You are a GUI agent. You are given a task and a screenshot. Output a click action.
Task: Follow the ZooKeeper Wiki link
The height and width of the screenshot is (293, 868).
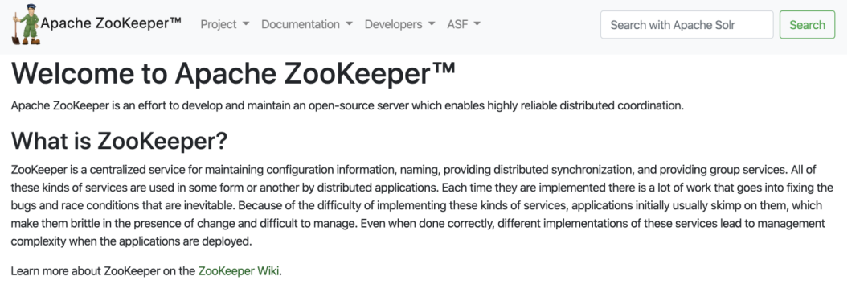click(239, 271)
